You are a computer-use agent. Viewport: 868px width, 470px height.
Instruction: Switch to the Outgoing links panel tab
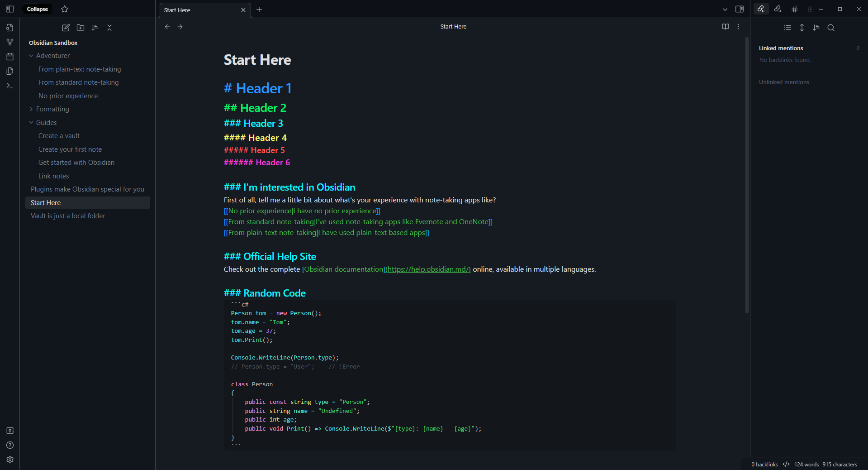(x=778, y=9)
